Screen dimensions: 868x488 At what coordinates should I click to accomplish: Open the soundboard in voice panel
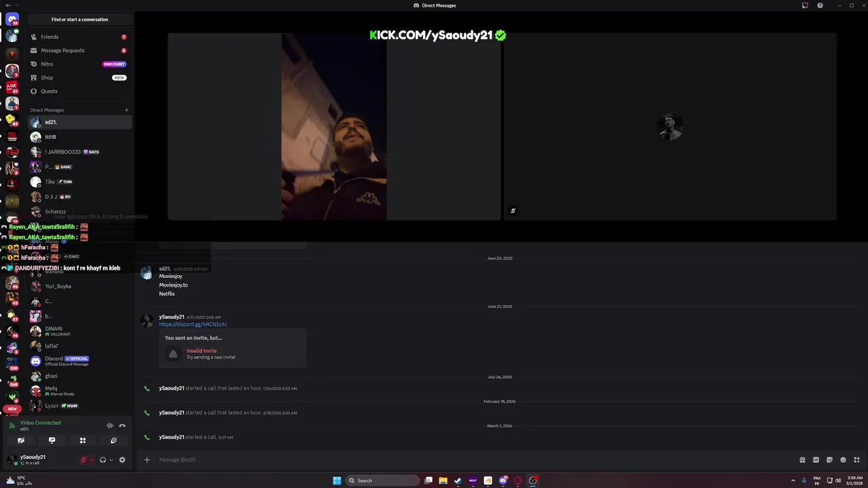click(113, 441)
